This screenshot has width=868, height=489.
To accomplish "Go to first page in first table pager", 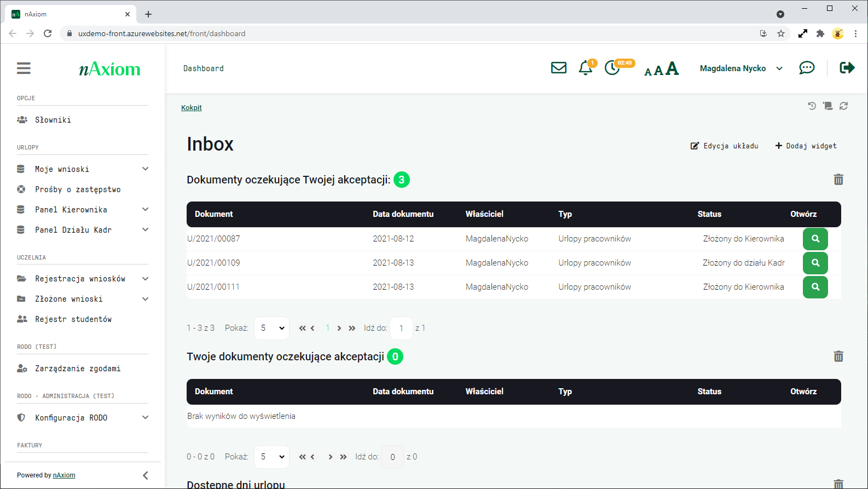I will pos(302,328).
